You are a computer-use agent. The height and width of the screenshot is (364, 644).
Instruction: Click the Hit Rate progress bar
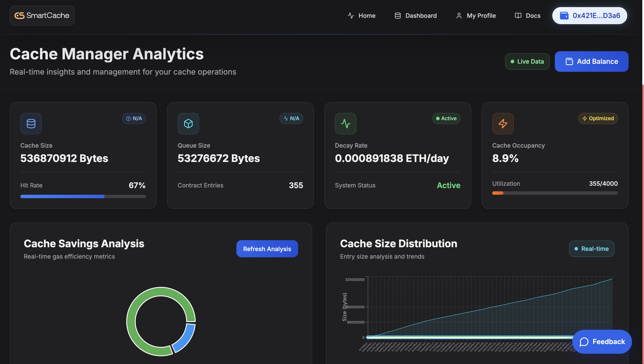pos(83,196)
